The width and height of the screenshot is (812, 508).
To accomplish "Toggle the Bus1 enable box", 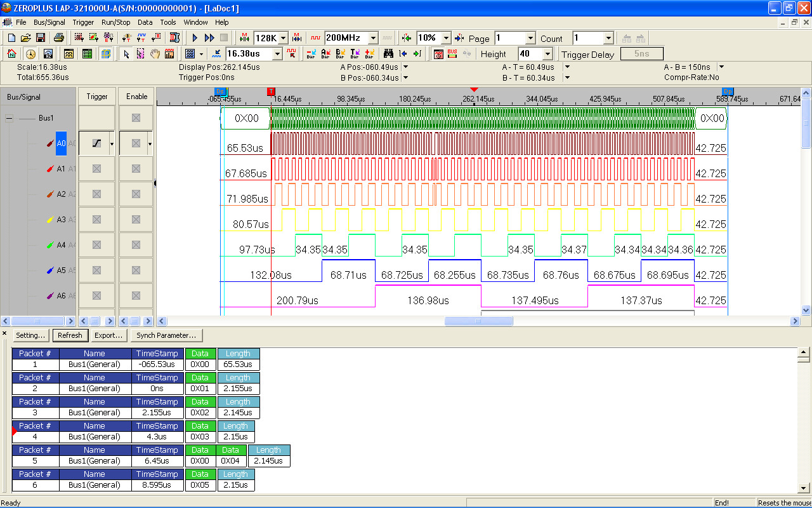I will [136, 118].
